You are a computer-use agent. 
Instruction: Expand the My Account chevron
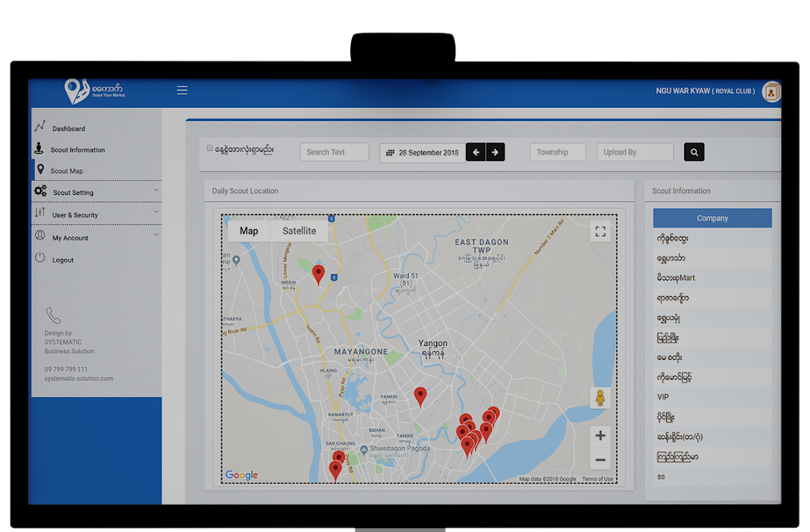(156, 235)
